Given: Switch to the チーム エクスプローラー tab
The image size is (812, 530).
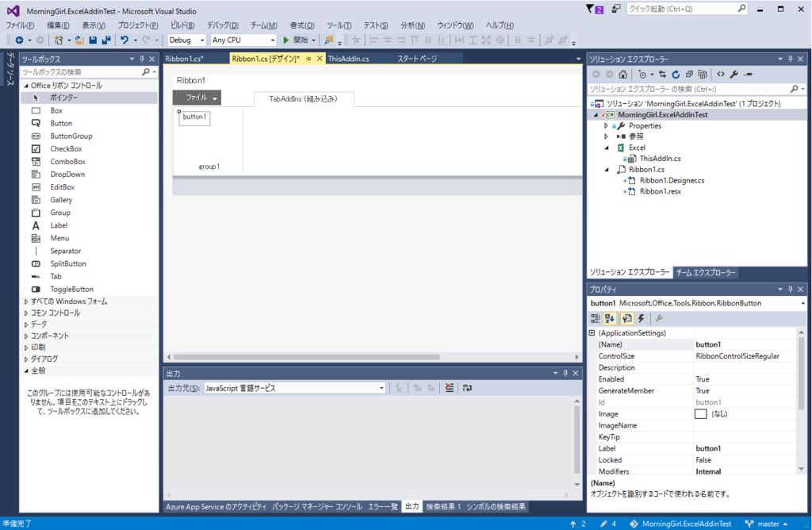Looking at the screenshot, I should (x=705, y=272).
